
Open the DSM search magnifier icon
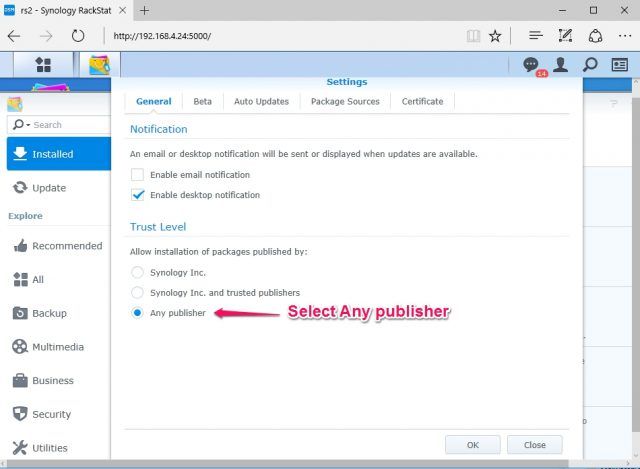point(590,64)
